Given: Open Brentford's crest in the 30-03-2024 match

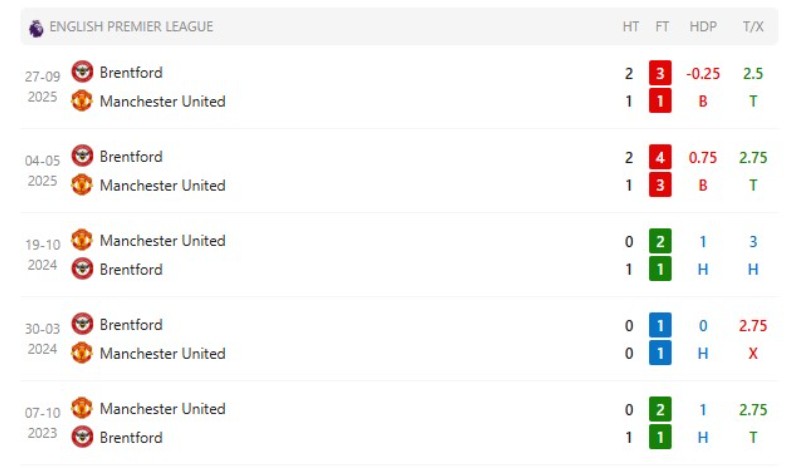Looking at the screenshot, I should point(82,323).
